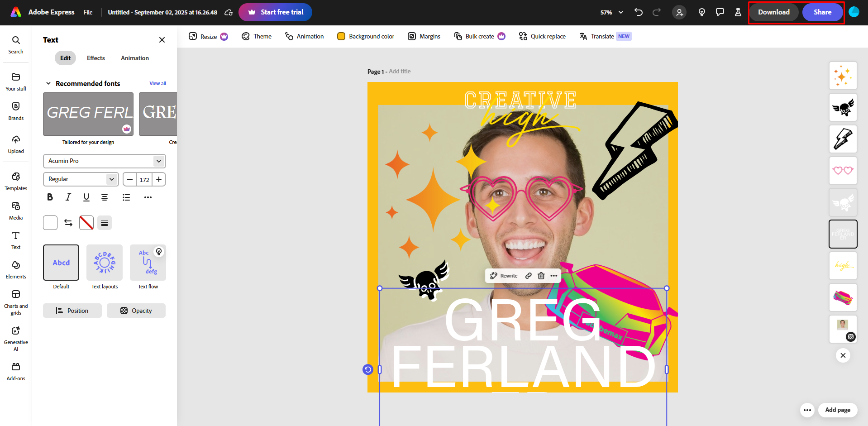Toggle italic formatting
868x426 pixels.
tap(68, 197)
